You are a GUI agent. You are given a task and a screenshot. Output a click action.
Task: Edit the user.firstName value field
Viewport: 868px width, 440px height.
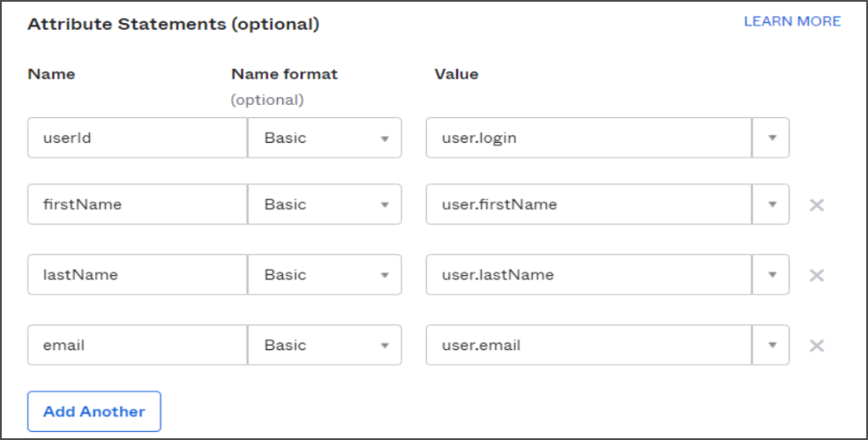(589, 205)
